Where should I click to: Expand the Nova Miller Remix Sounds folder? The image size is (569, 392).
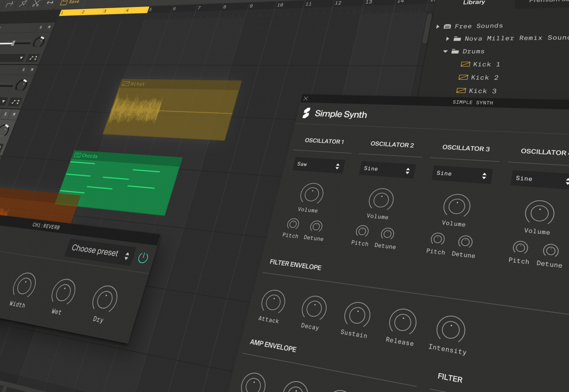[x=448, y=38]
